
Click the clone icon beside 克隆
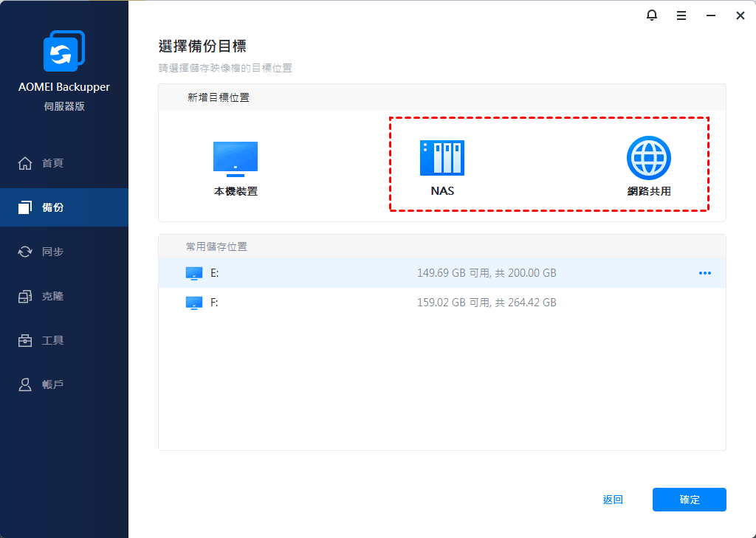tap(25, 296)
